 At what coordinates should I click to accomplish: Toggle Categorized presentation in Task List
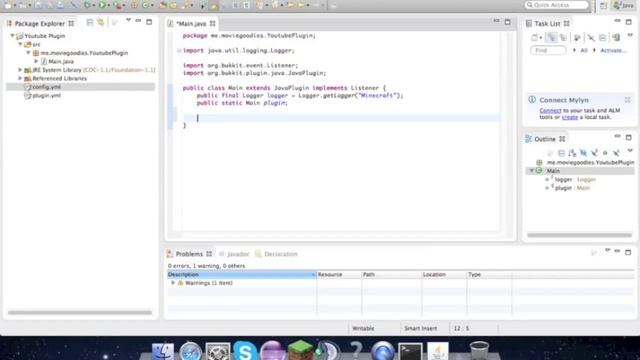[551, 38]
